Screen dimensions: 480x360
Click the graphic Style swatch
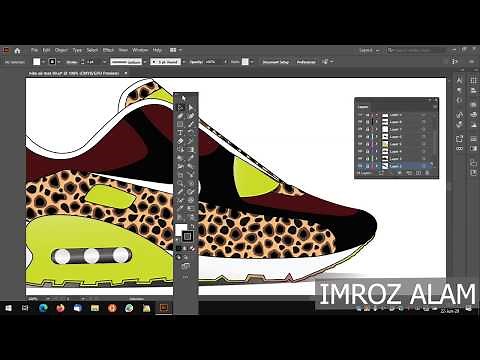tap(245, 62)
